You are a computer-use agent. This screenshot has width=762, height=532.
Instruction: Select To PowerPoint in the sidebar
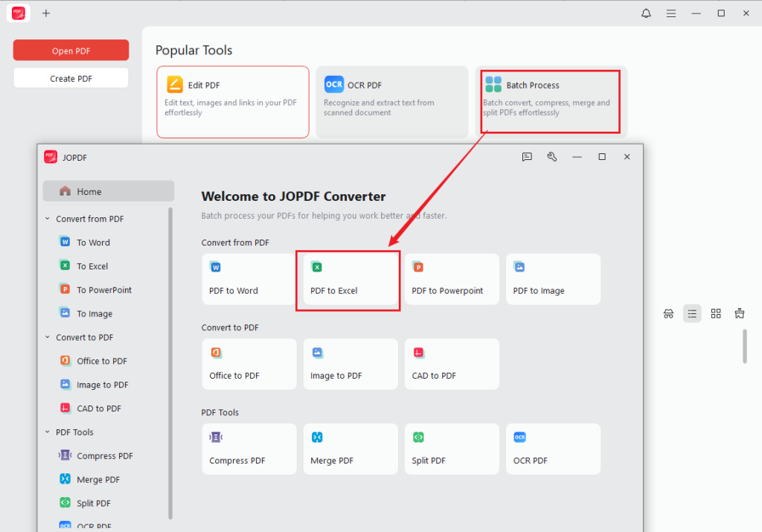click(x=106, y=289)
